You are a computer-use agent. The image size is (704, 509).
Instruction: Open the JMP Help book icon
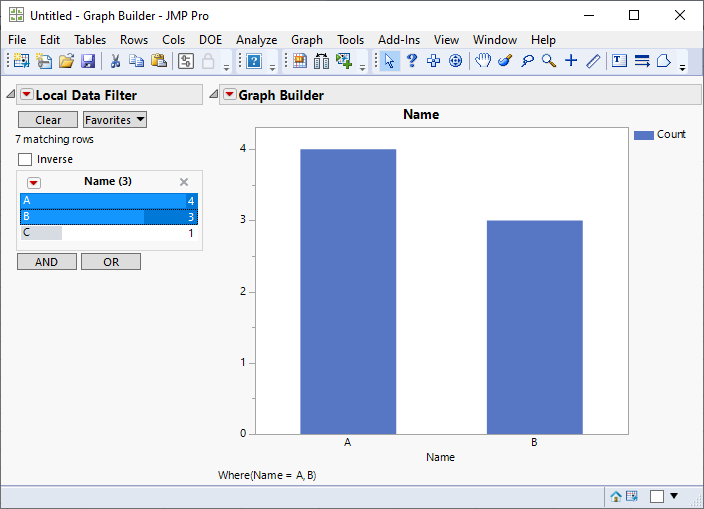coord(254,61)
